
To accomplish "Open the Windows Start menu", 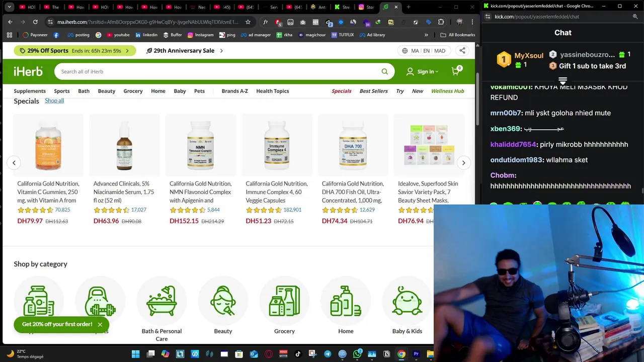I will [135, 354].
